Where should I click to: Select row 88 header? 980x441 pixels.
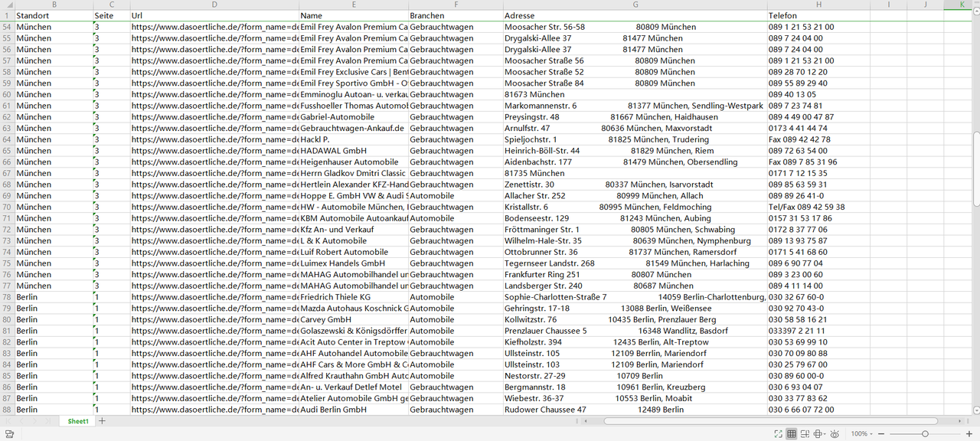click(7, 410)
